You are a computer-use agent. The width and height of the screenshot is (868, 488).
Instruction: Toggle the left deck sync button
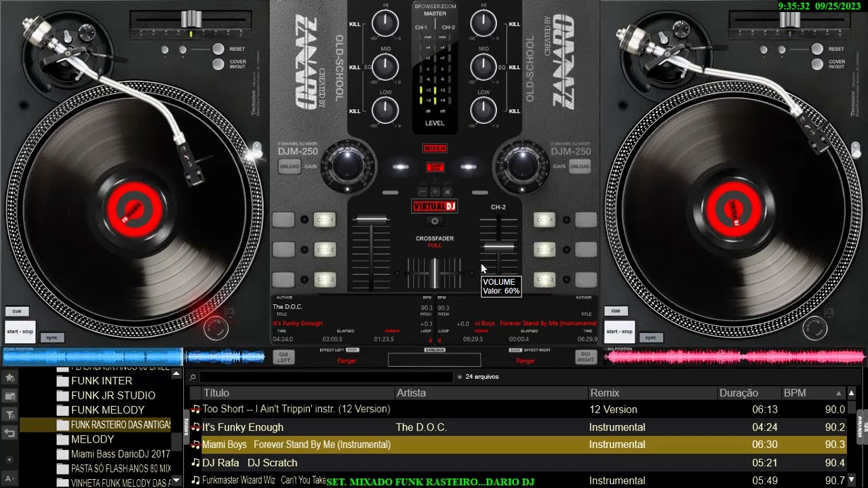pyautogui.click(x=52, y=338)
